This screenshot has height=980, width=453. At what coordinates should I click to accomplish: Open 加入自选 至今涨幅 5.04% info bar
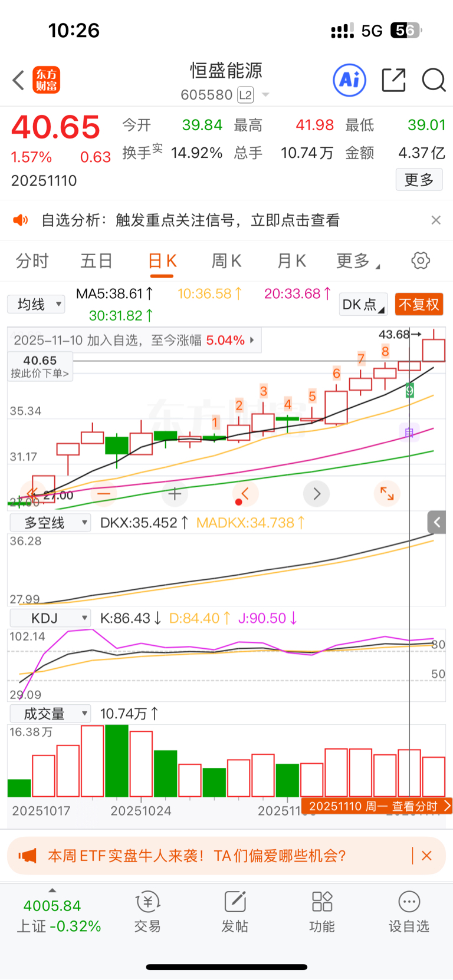134,340
